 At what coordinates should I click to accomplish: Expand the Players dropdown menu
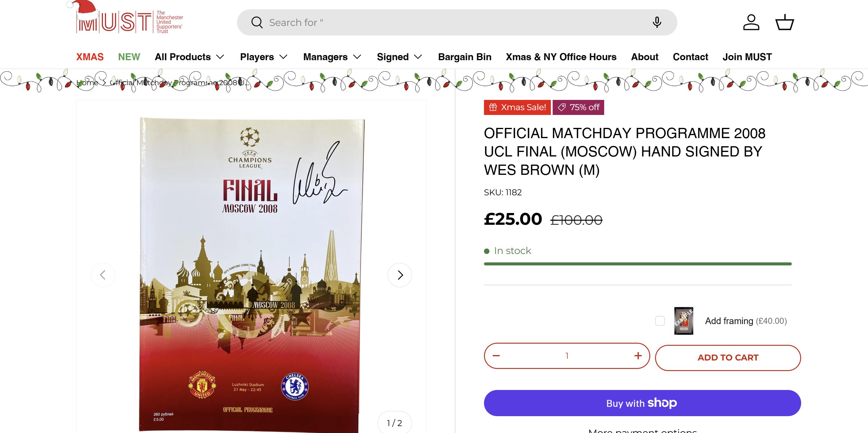[x=264, y=57]
